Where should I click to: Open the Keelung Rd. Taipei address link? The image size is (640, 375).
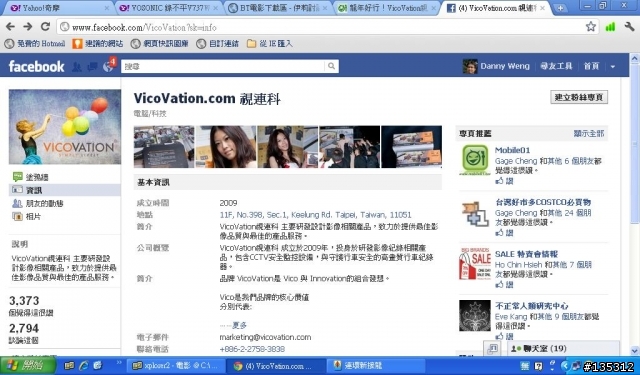(x=316, y=215)
